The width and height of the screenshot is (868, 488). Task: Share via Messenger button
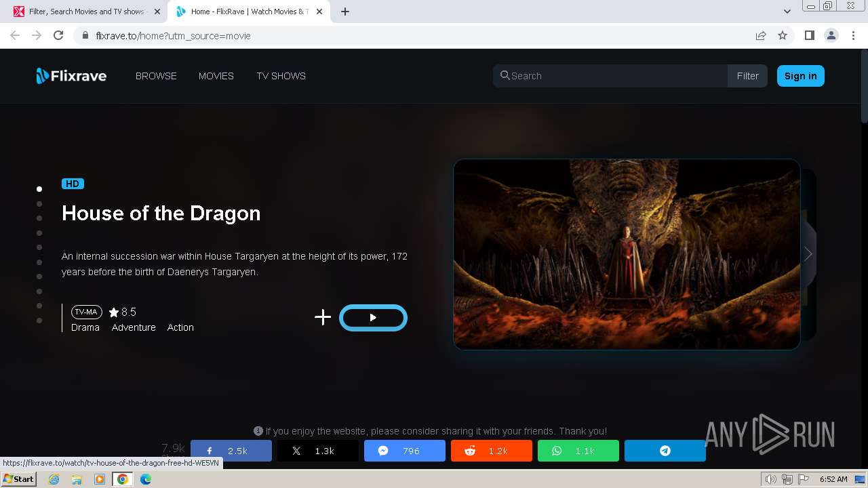[x=405, y=451]
